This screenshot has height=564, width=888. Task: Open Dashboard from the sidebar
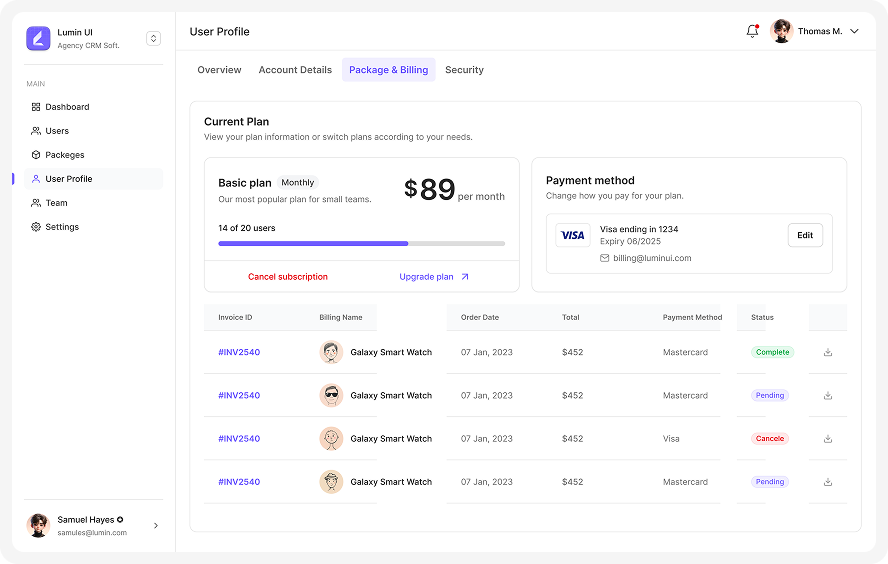(x=67, y=107)
